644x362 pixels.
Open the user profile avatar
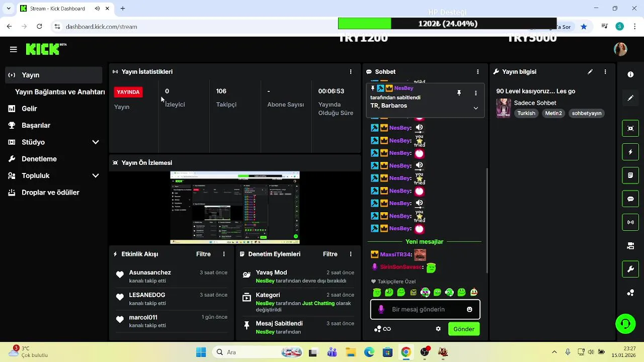click(x=620, y=49)
